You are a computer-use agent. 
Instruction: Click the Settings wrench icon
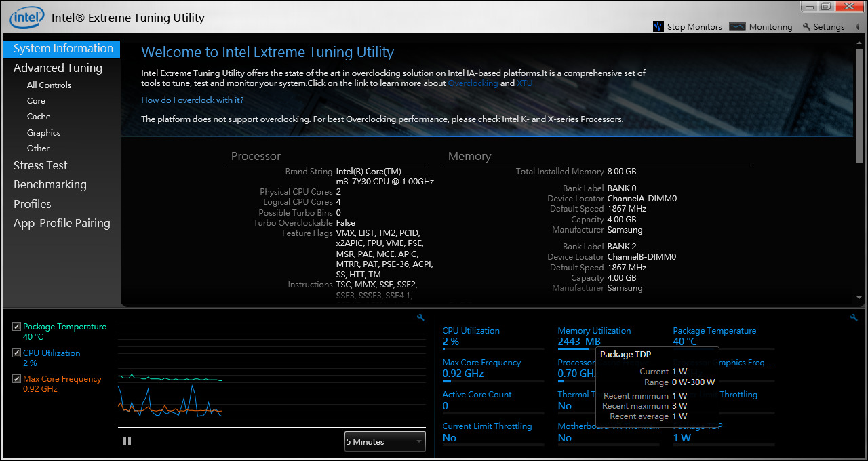[806, 27]
